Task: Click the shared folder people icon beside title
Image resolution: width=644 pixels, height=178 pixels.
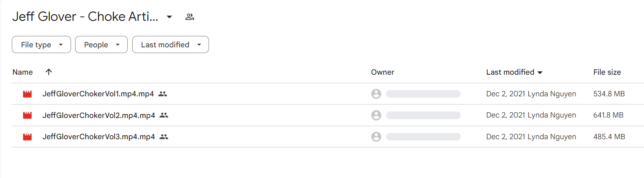Action: point(190,17)
